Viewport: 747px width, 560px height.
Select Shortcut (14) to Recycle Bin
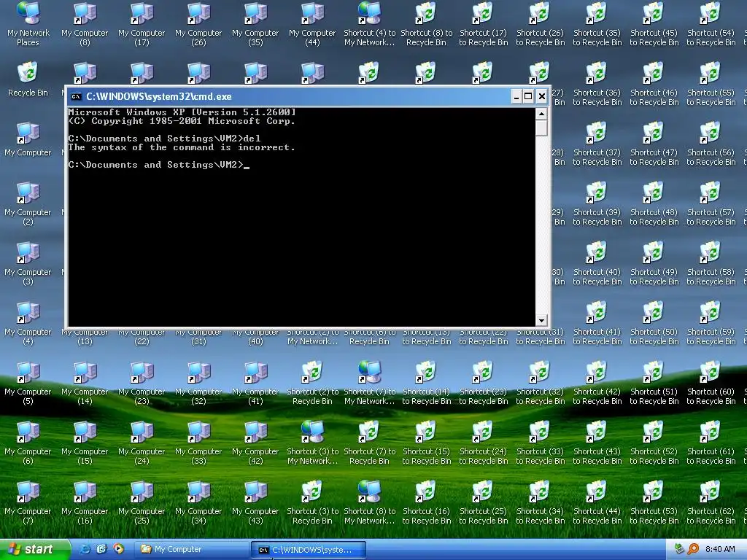(426, 383)
